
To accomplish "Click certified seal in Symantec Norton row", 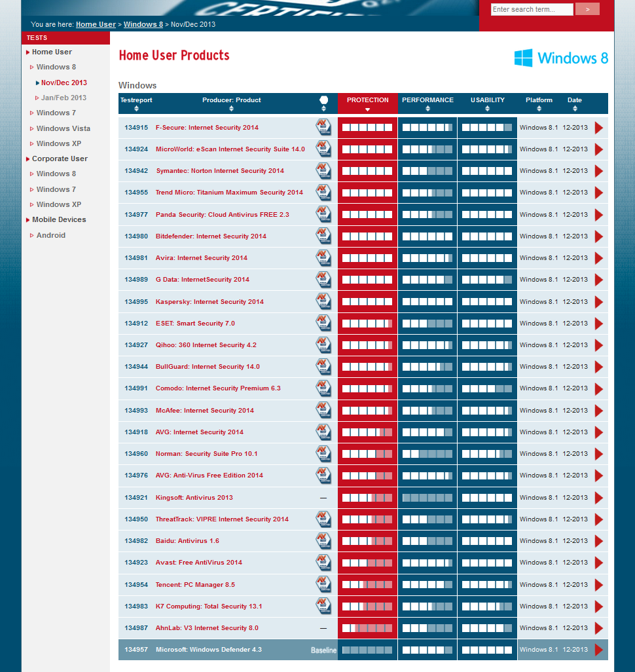I will [x=323, y=170].
